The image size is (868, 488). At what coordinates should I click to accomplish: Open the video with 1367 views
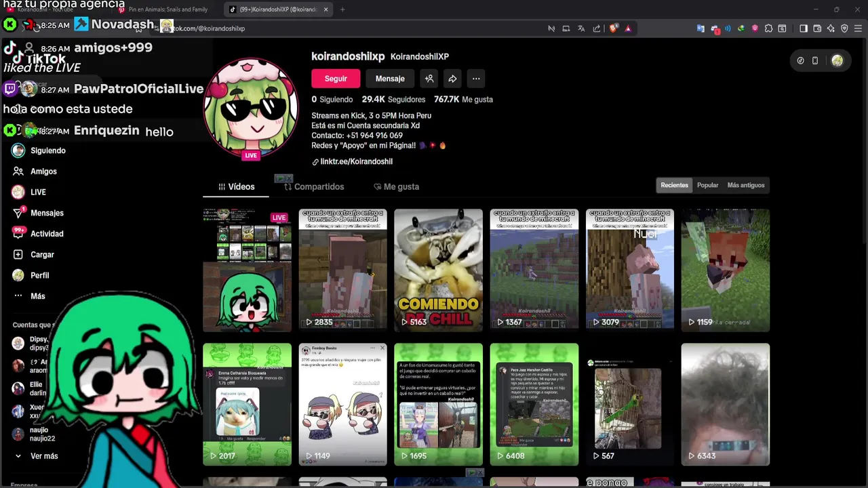coord(534,270)
